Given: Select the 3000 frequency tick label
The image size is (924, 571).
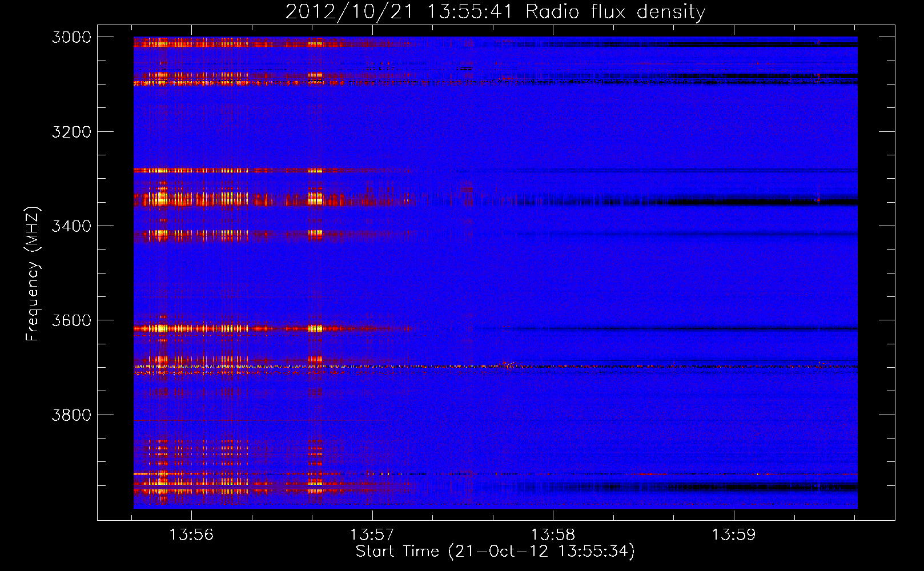Looking at the screenshot, I should click(71, 37).
